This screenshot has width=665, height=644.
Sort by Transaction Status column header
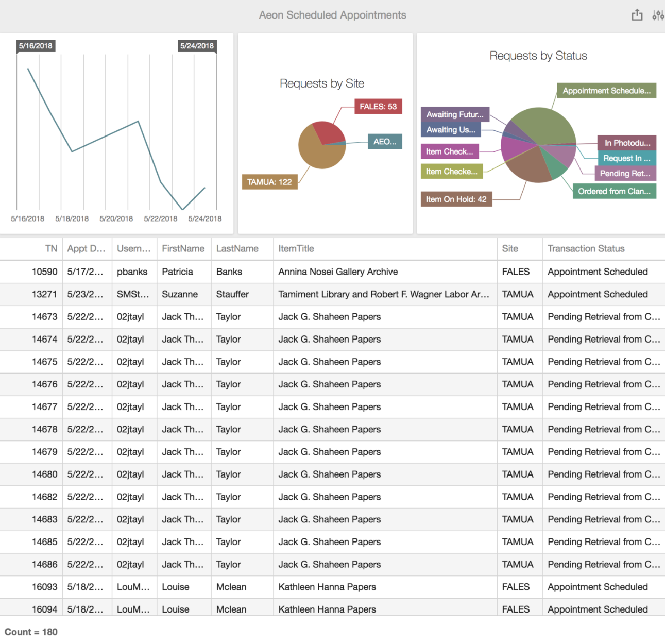click(x=586, y=248)
